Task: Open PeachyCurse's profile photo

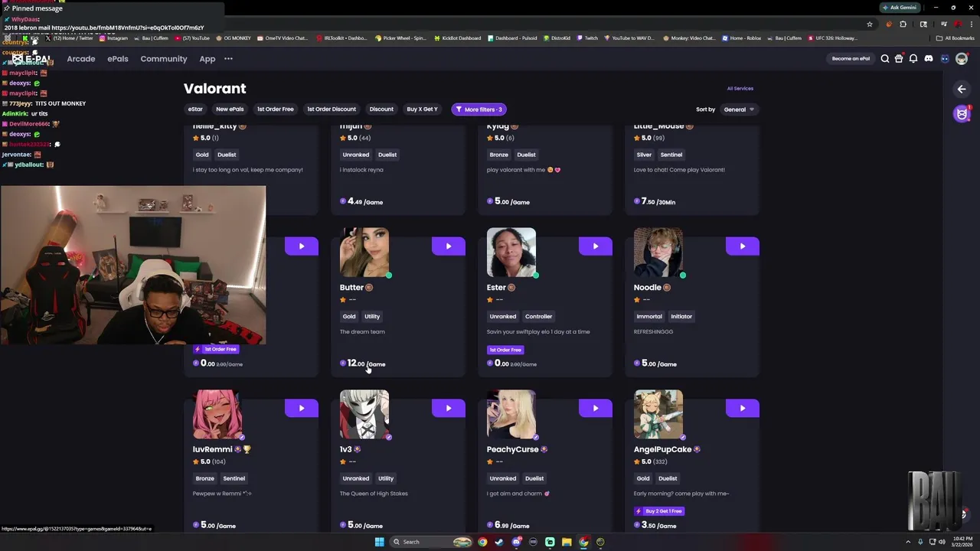Action: coord(511,415)
